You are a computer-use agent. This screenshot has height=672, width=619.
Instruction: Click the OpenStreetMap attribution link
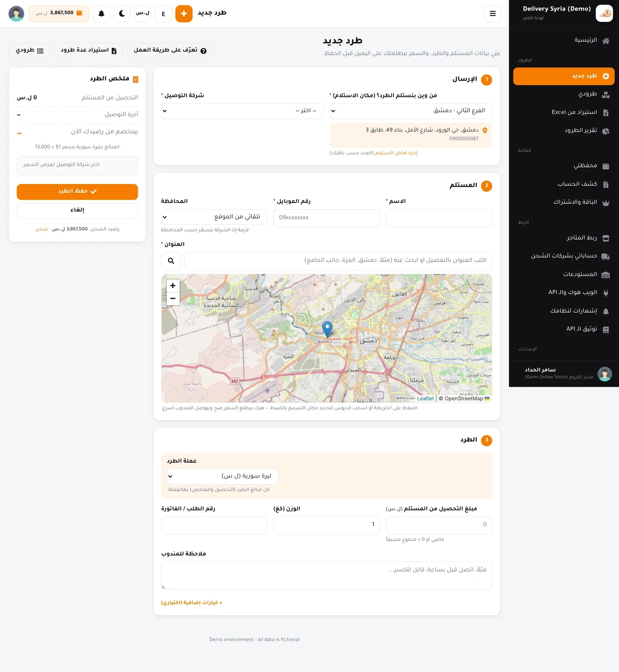click(464, 399)
